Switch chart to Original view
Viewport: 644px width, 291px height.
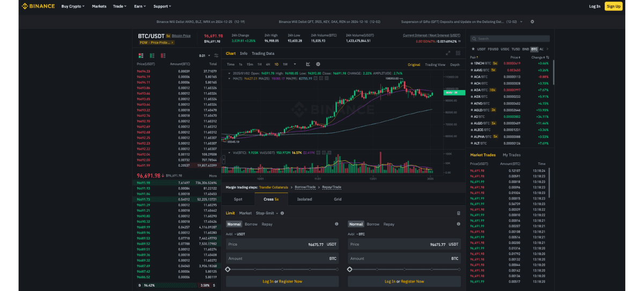pos(414,64)
